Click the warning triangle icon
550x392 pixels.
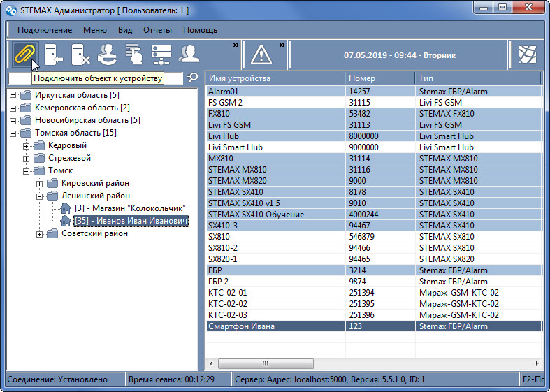tap(261, 55)
